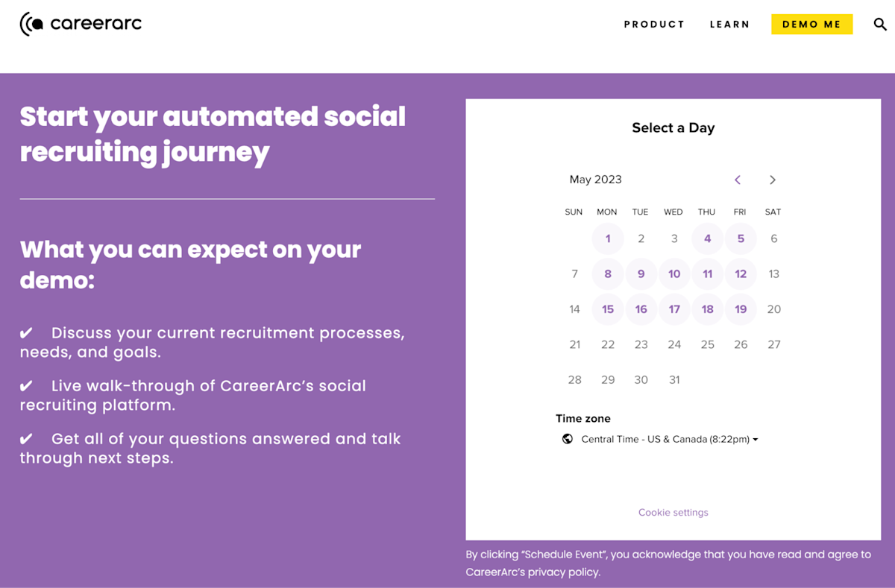The height and width of the screenshot is (588, 895).
Task: Open the LEARN menu
Action: pyautogui.click(x=729, y=24)
